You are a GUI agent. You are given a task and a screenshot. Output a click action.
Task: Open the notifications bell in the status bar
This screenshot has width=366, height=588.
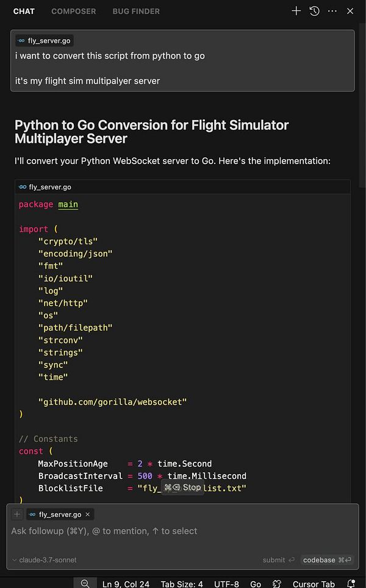pyautogui.click(x=351, y=584)
